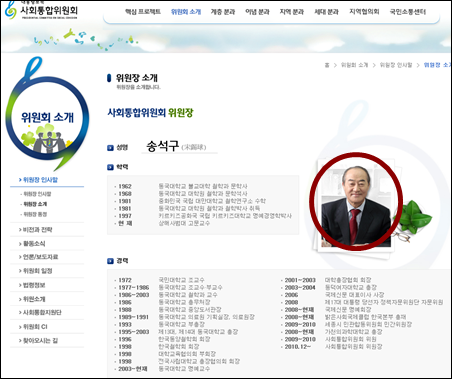Click the 1972 국민대학교 조교수 career row
Screen dimensions: 452x379
[159, 280]
